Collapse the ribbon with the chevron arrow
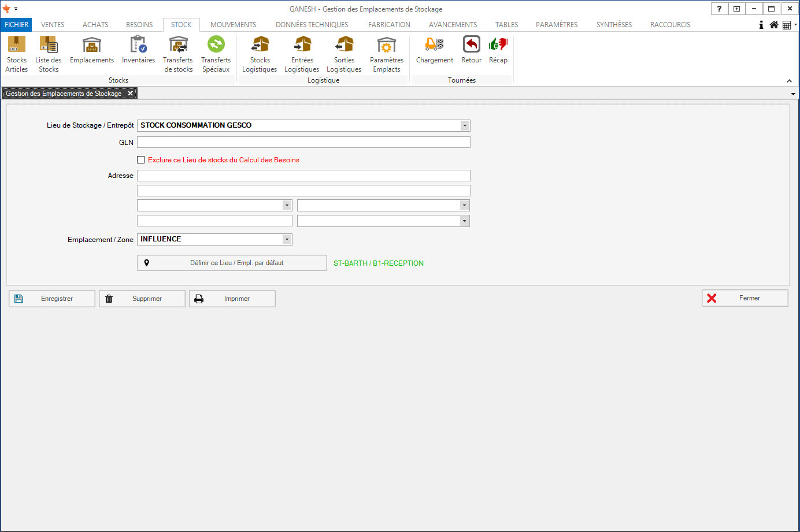Screen dimensions: 800x532 (789, 81)
